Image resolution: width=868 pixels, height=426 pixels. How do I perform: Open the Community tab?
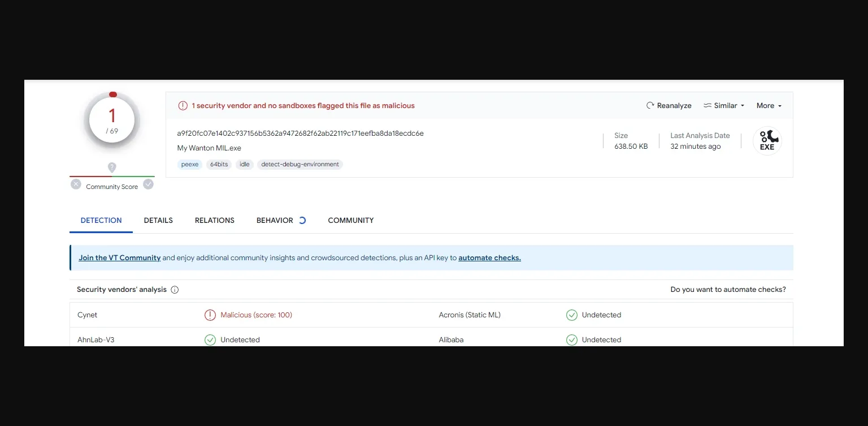350,221
